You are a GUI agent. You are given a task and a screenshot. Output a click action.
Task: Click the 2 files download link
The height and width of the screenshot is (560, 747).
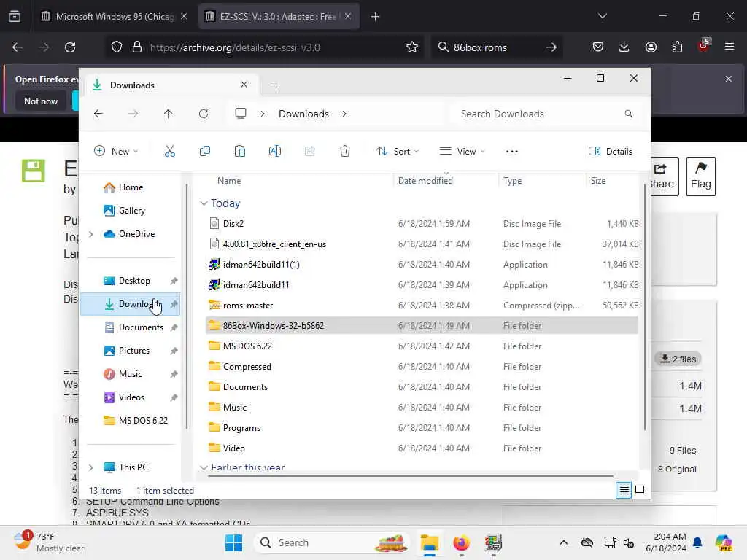678,359
